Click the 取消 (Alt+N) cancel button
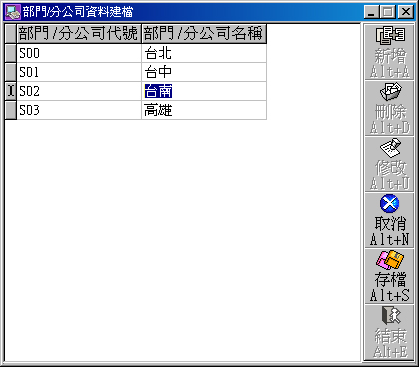 pyautogui.click(x=389, y=220)
